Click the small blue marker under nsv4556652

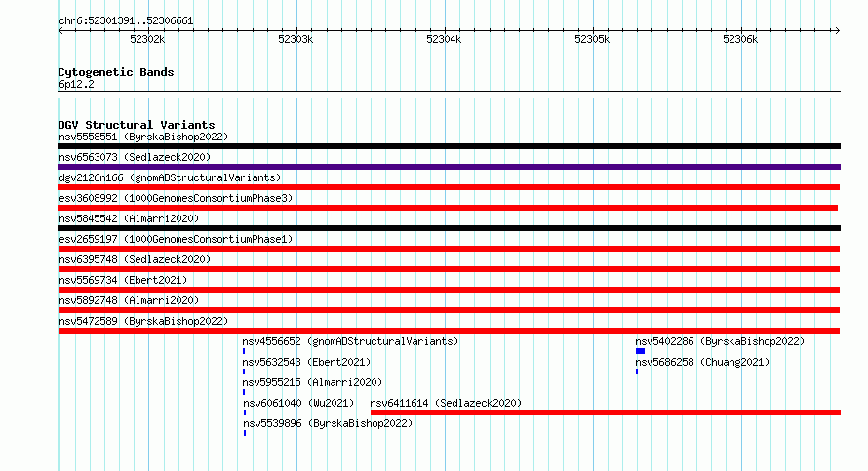pyautogui.click(x=244, y=351)
